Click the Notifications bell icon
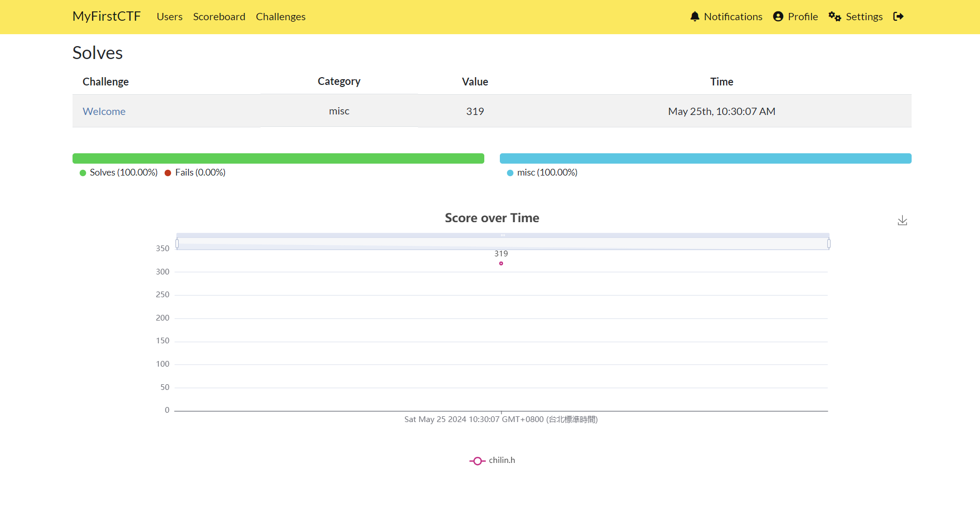 (695, 17)
